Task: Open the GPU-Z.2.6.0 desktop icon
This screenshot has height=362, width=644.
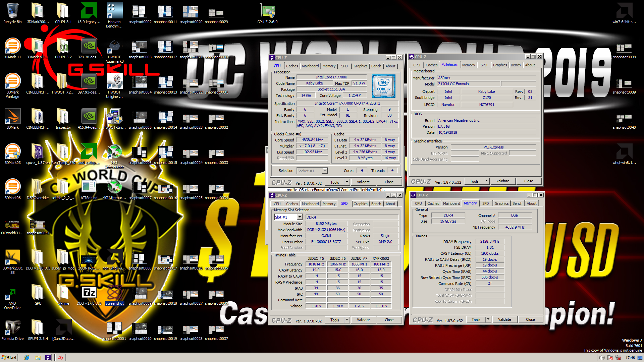Action: (267, 13)
